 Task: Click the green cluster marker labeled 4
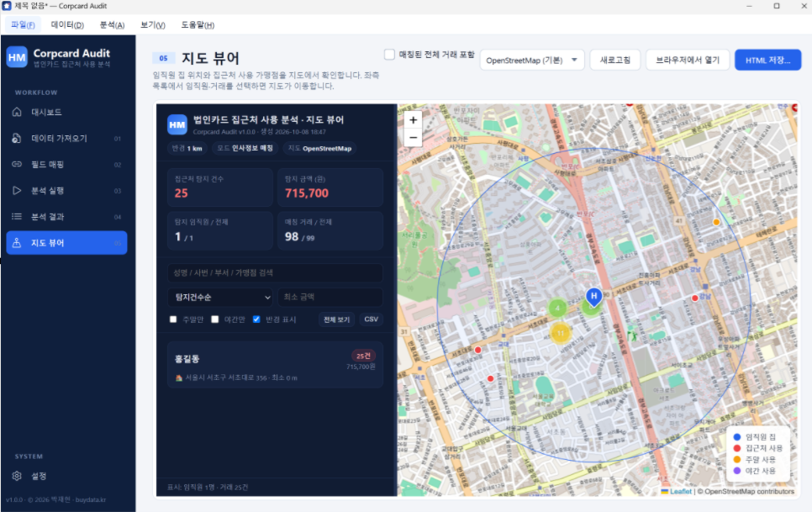click(x=557, y=308)
